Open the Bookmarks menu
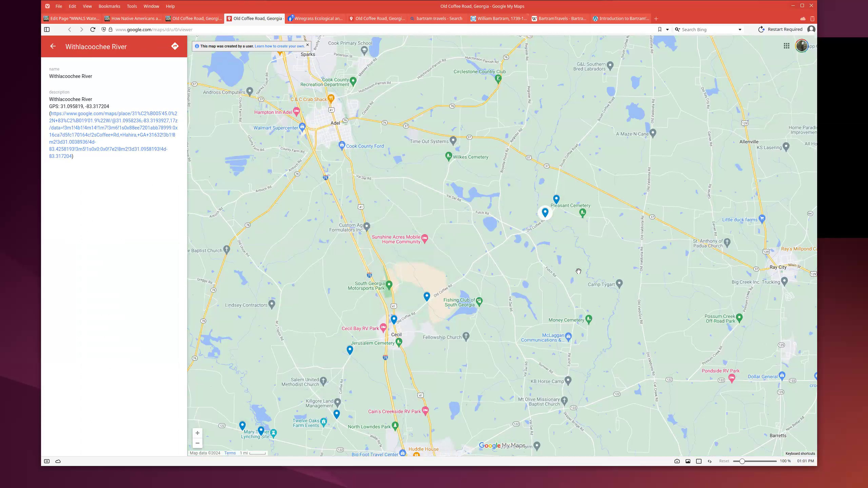The height and width of the screenshot is (488, 868). click(109, 6)
